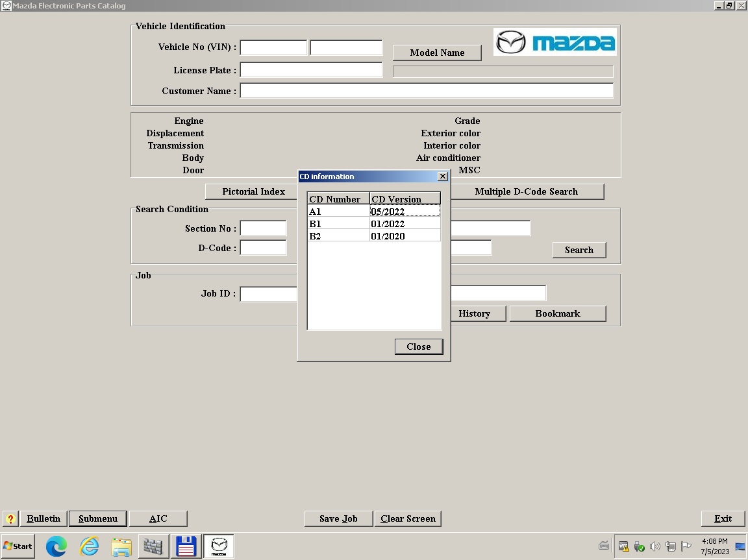Click the 01/2020 version cell

pos(405,236)
